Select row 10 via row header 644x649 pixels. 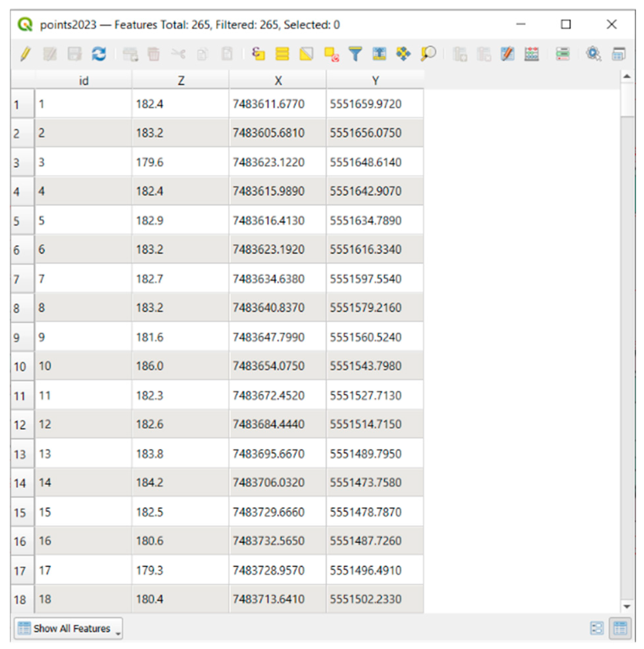click(x=21, y=366)
